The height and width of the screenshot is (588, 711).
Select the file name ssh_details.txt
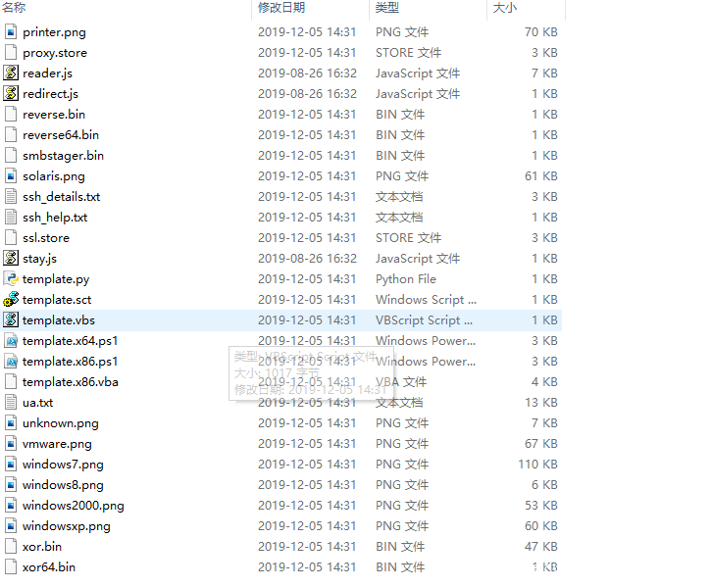click(x=62, y=197)
